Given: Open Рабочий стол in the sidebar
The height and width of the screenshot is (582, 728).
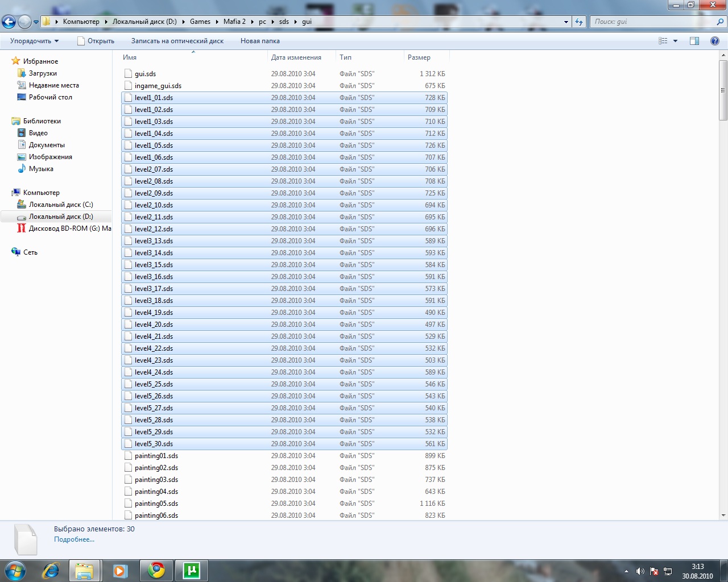Looking at the screenshot, I should point(50,97).
